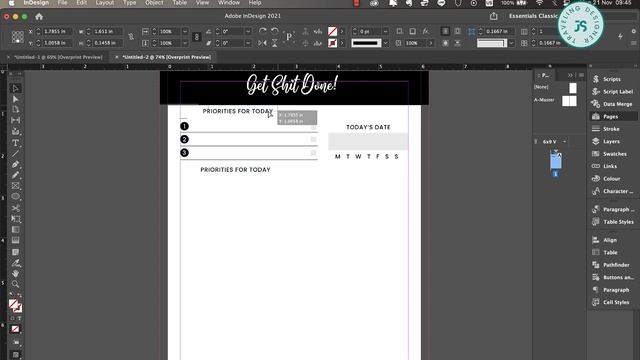Toggle constrain proportions for scaling
The image size is (640, 360).
pyautogui.click(x=196, y=37)
